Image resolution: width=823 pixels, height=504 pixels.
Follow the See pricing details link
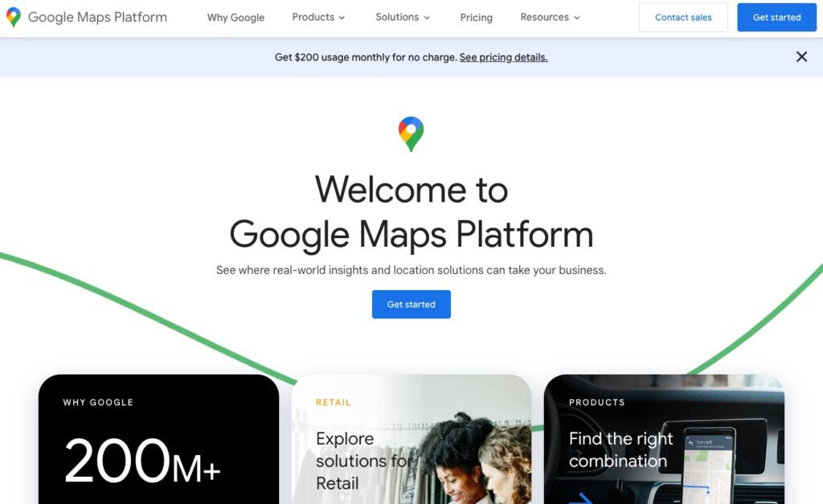503,57
